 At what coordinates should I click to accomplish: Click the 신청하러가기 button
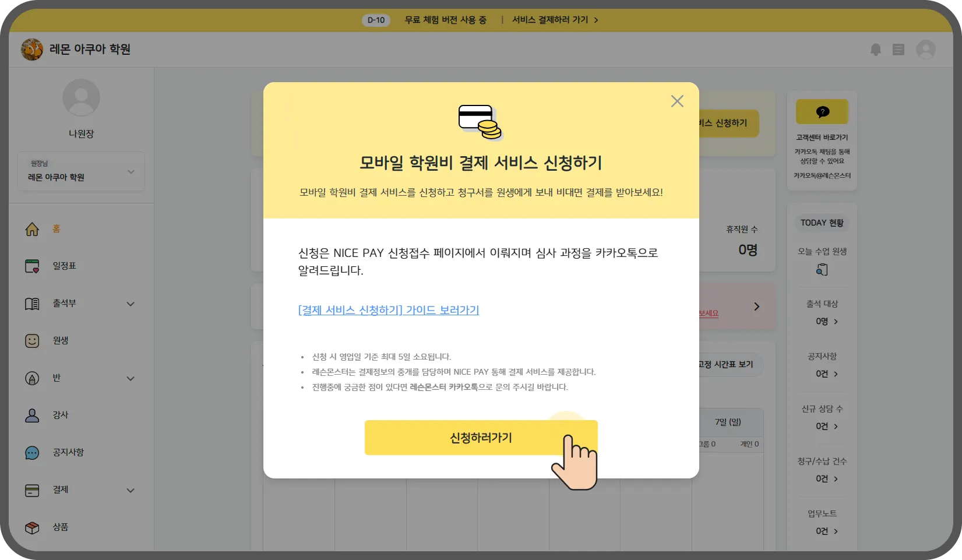[481, 438]
